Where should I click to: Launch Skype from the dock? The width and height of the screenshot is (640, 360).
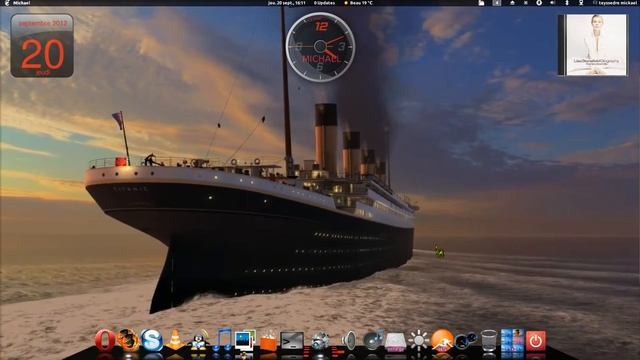(x=152, y=340)
